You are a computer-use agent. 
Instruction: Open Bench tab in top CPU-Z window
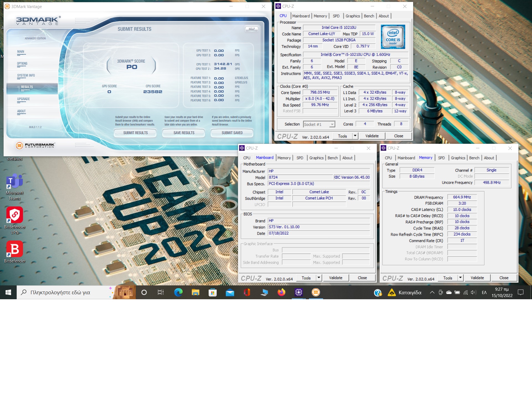point(369,16)
